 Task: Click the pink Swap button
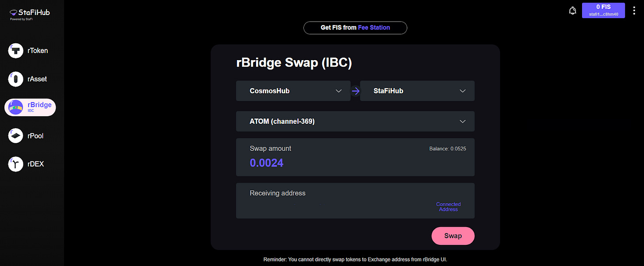(453, 236)
